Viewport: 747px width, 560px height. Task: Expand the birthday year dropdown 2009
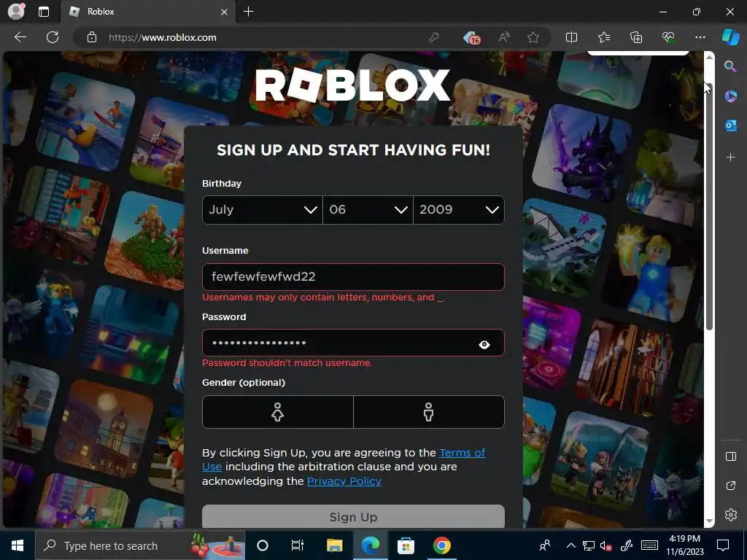pyautogui.click(x=459, y=210)
